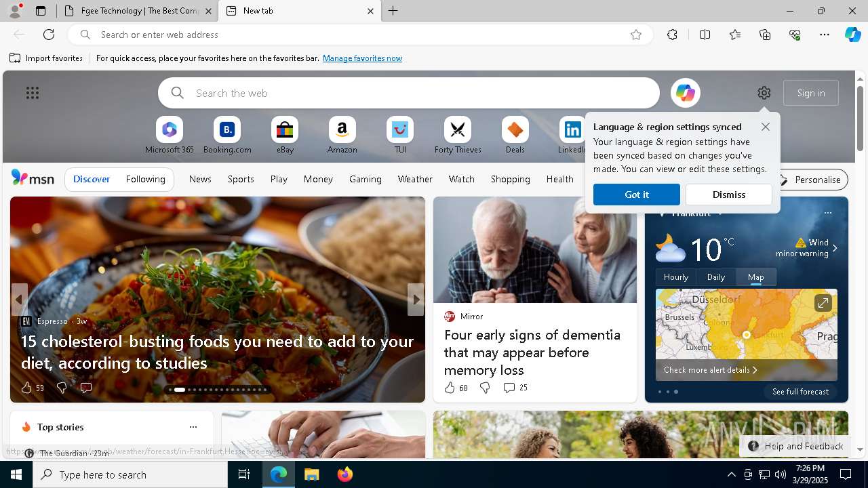Dislike the cholesterol-busting foods article

[x=62, y=388]
